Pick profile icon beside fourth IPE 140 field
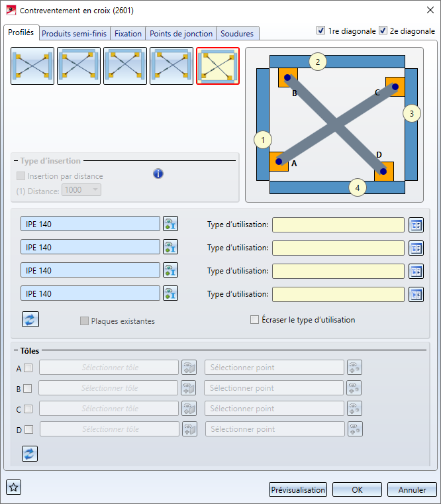The height and width of the screenshot is (504, 441). click(x=170, y=293)
